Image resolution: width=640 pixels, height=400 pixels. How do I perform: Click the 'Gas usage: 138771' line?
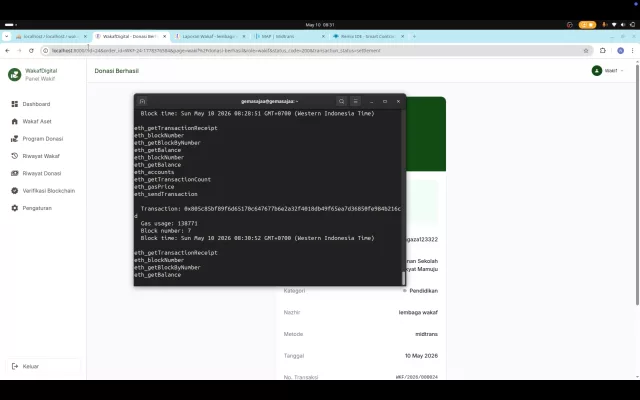click(169, 224)
